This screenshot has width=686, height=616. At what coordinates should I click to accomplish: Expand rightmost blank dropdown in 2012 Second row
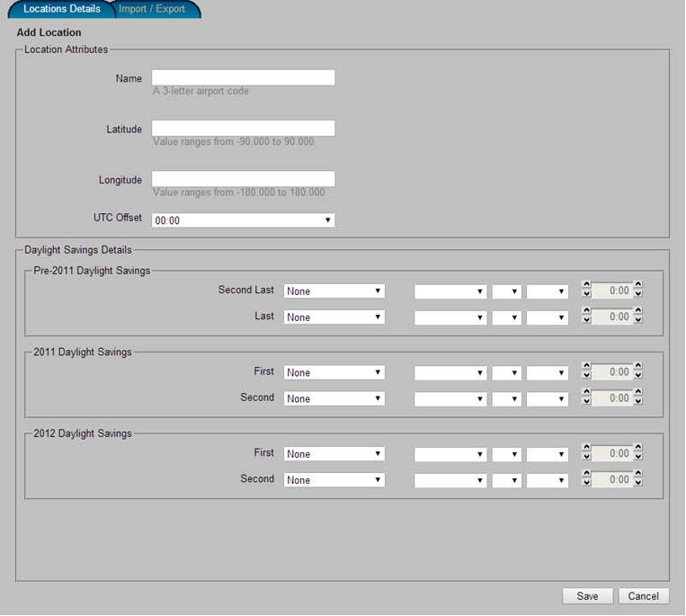pyautogui.click(x=548, y=480)
